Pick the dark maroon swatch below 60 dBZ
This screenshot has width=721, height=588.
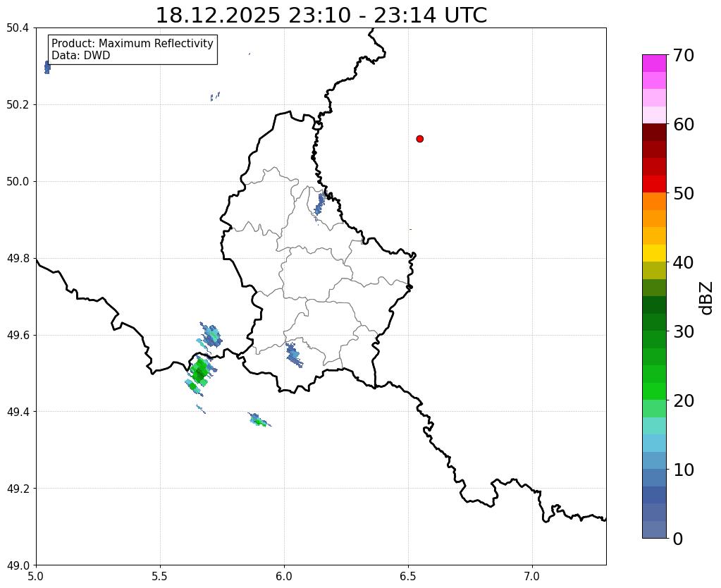click(654, 133)
